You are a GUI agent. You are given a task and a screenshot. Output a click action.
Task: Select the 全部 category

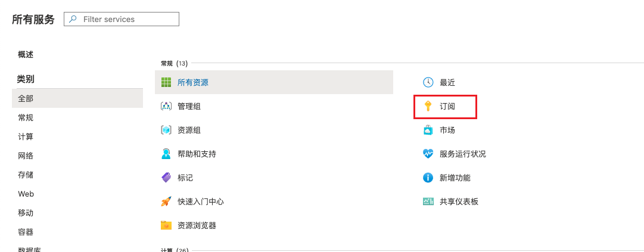(x=26, y=98)
